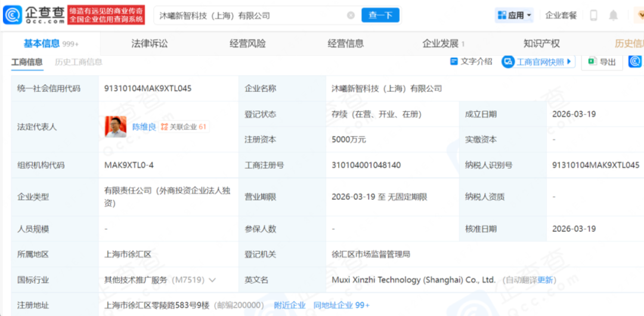Open the 工商官网快照 snapshot arrow
Screen dimensions: 644x316
[x=569, y=61]
